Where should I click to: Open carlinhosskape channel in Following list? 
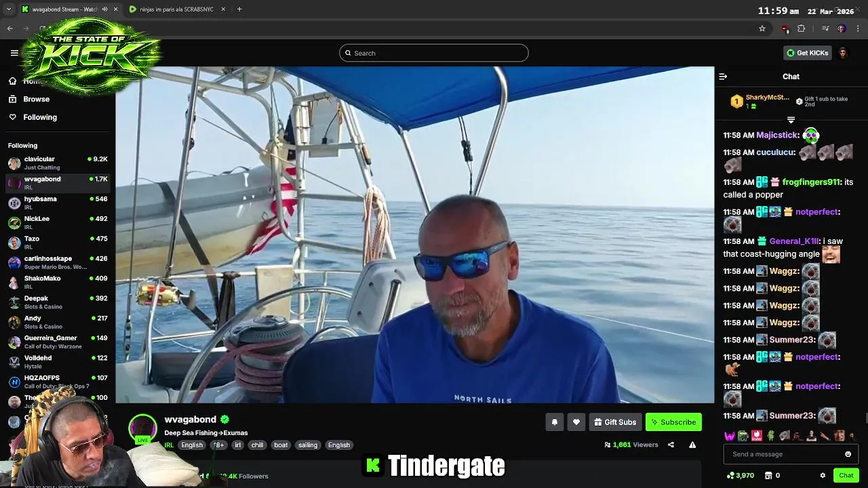pos(58,262)
